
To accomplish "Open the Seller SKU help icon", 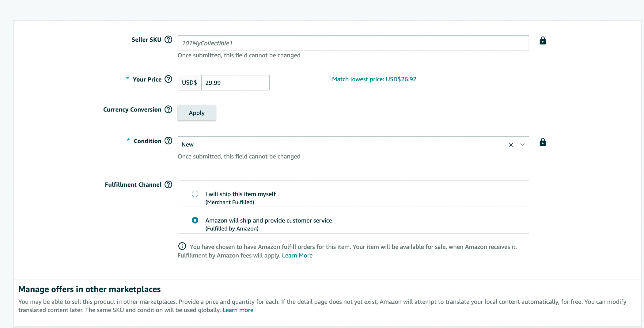I will [x=169, y=40].
